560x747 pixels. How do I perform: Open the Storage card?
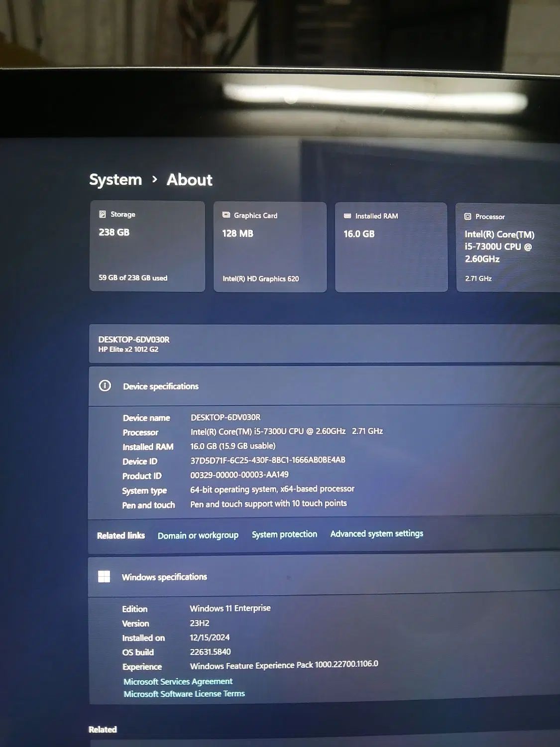click(147, 246)
